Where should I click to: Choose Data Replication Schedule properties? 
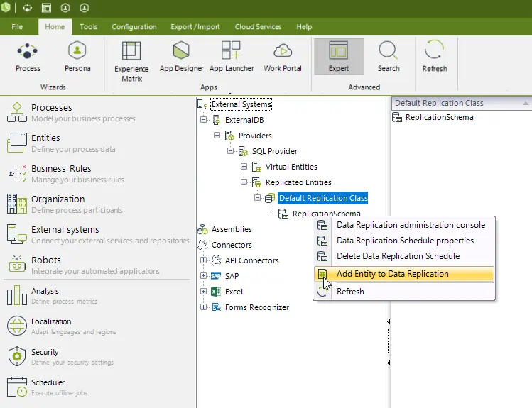pos(403,241)
